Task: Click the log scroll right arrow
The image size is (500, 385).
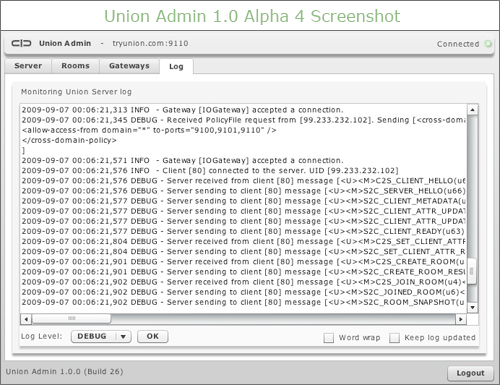Action: click(461, 319)
